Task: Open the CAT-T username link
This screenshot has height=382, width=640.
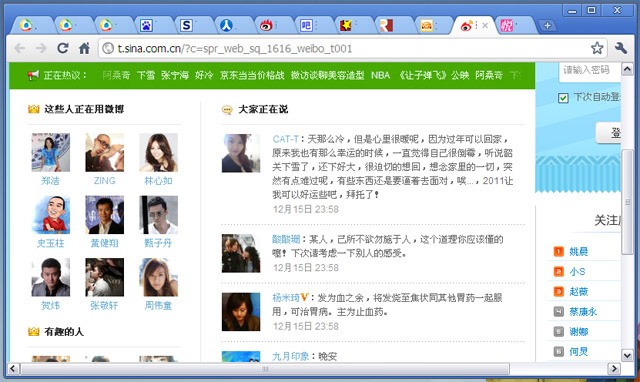Action: click(x=285, y=139)
